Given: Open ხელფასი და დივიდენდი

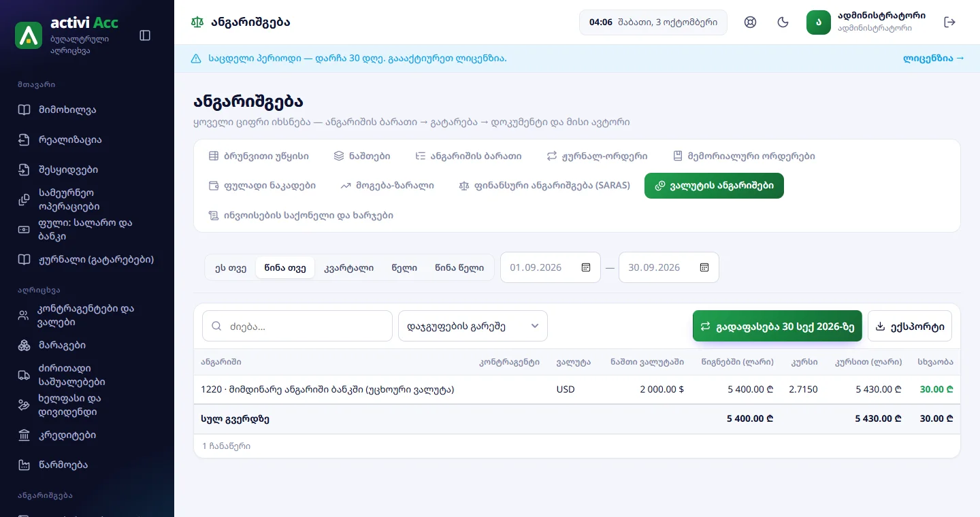Looking at the screenshot, I should click(87, 405).
